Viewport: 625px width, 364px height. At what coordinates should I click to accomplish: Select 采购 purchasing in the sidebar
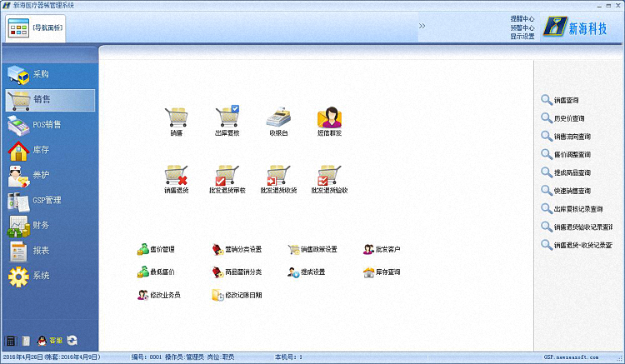pos(50,74)
